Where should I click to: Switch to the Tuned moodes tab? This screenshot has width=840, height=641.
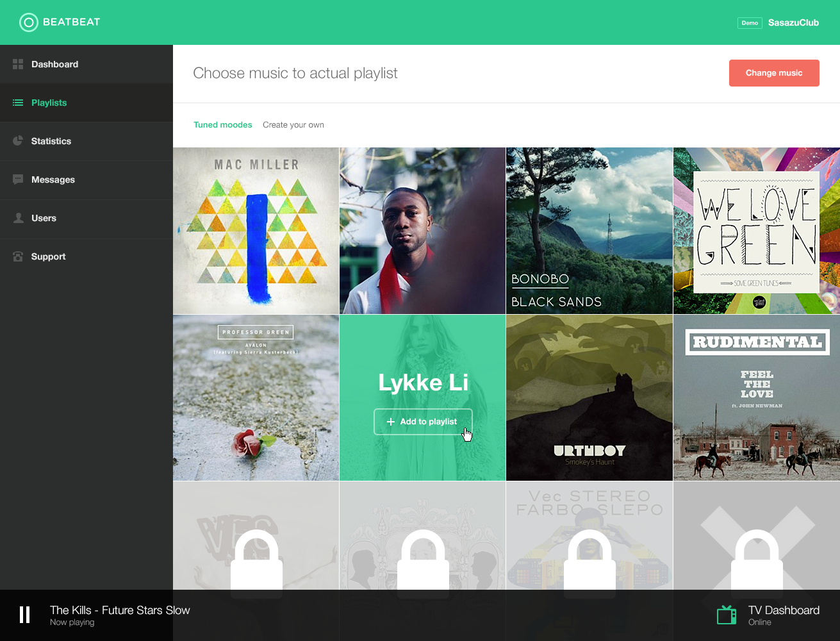223,125
